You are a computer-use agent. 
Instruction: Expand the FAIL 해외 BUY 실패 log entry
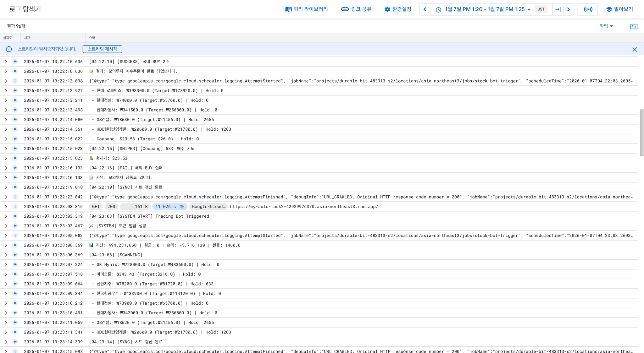[6, 168]
